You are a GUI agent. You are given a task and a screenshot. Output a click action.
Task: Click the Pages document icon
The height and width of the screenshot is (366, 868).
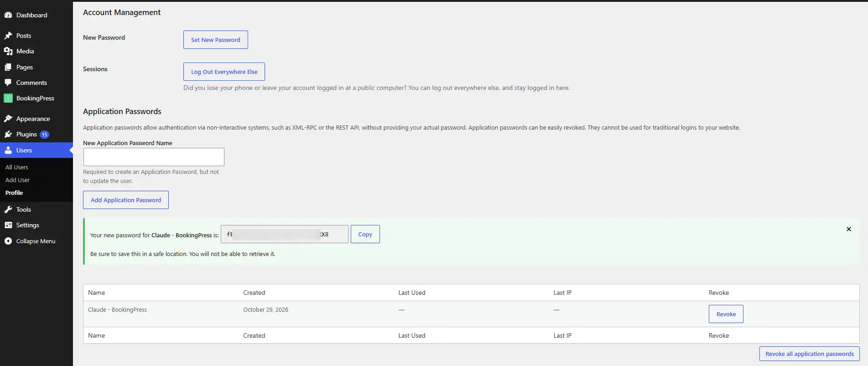coord(8,67)
